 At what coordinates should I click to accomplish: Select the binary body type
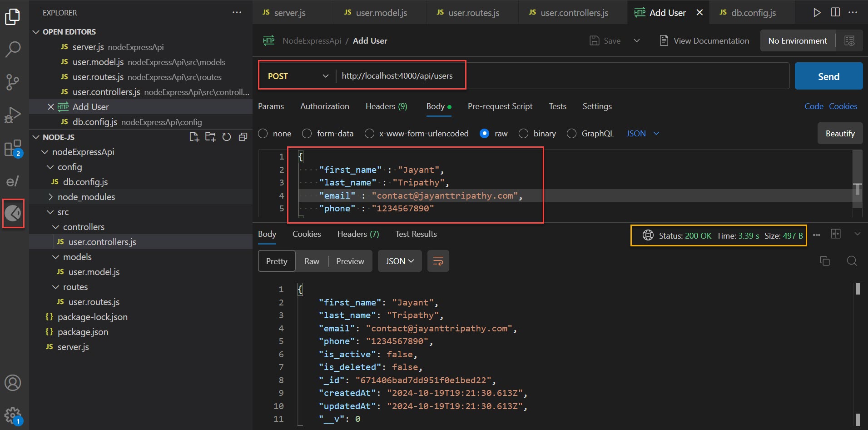tap(524, 134)
